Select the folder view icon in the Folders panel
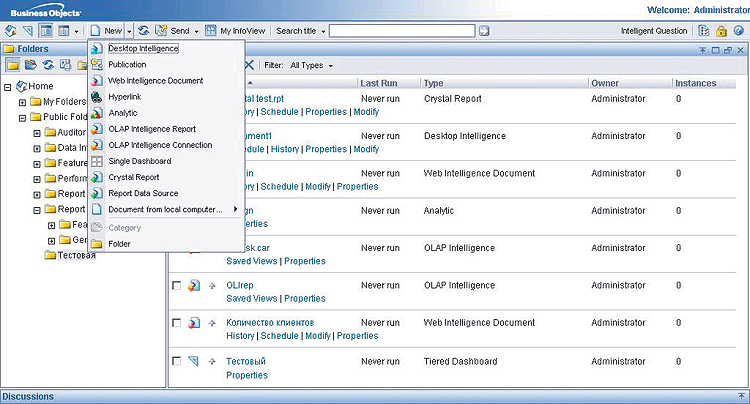Screen dimensions: 750x404 [13, 65]
